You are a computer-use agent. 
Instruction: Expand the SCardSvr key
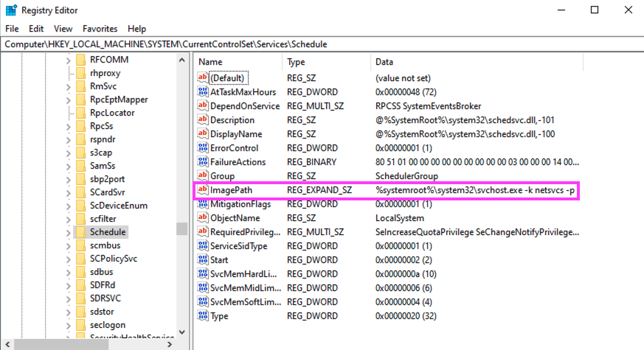point(68,192)
